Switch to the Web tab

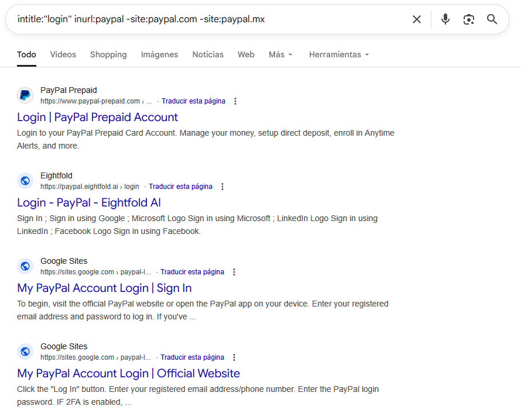click(x=246, y=54)
